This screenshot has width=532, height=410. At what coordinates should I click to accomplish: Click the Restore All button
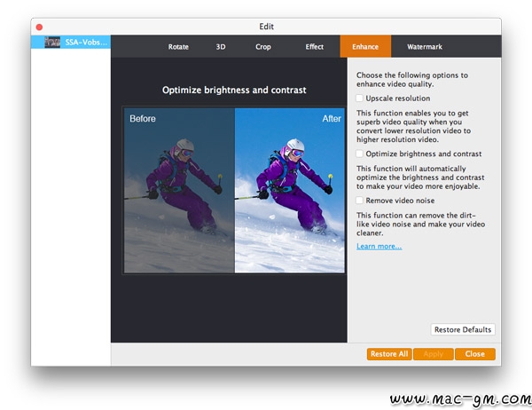pyautogui.click(x=389, y=354)
